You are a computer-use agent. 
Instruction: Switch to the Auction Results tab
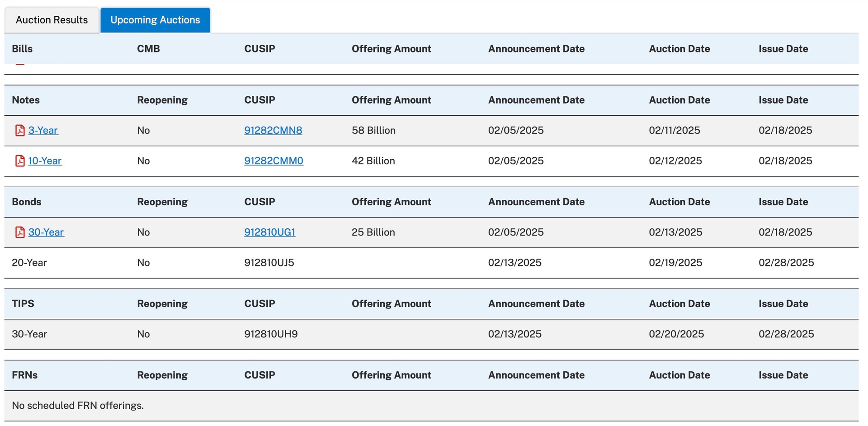click(x=52, y=20)
